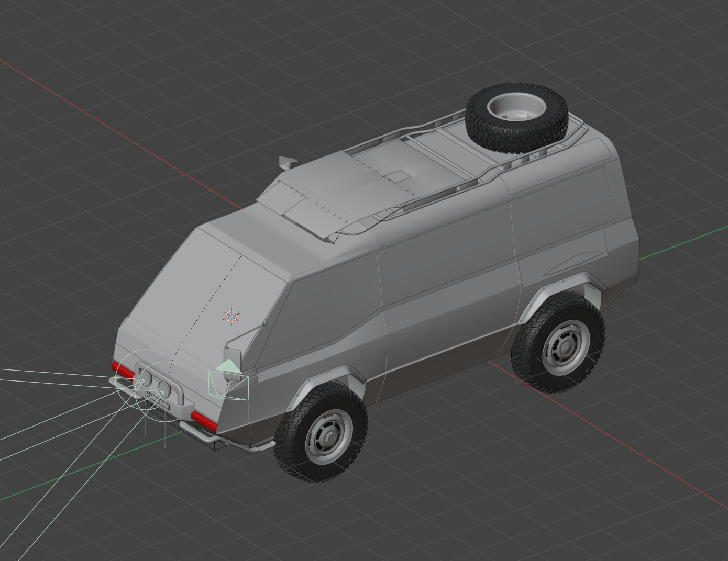
Task: Select the small box on the roof edge
Action: [289, 162]
